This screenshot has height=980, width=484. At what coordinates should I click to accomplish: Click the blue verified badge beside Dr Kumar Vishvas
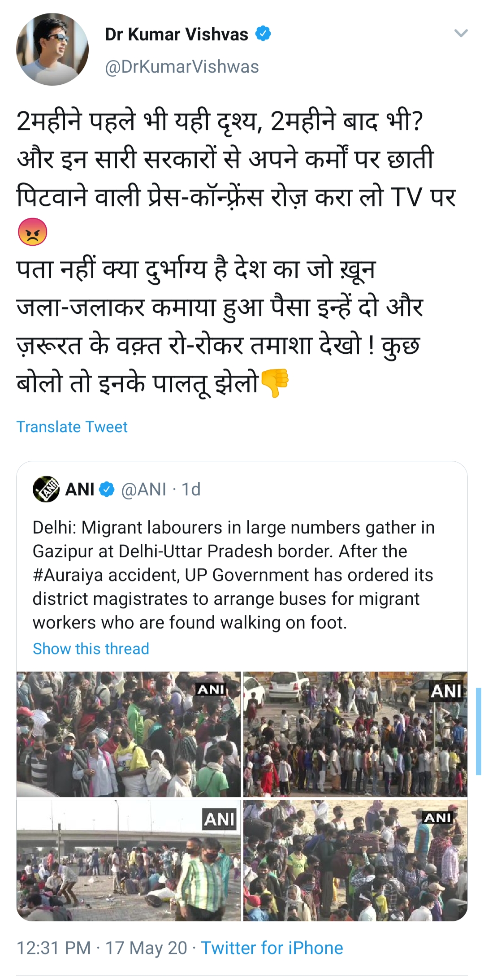coord(263,34)
